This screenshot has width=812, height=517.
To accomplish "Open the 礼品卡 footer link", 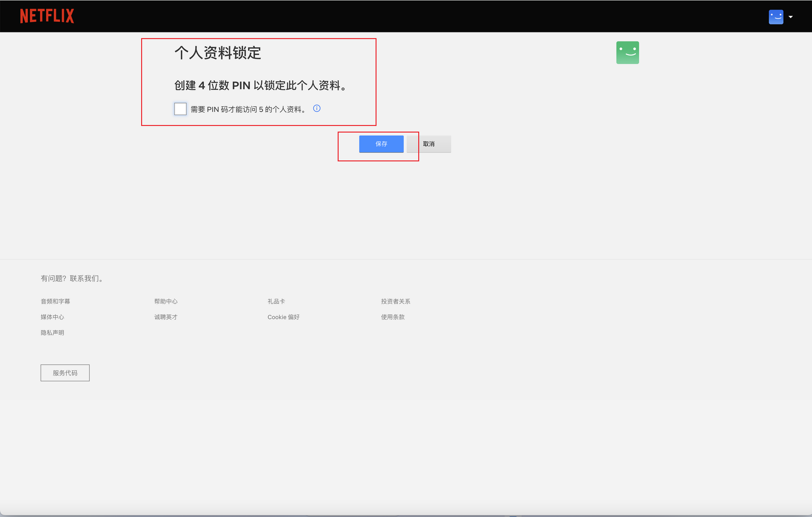I will click(276, 301).
